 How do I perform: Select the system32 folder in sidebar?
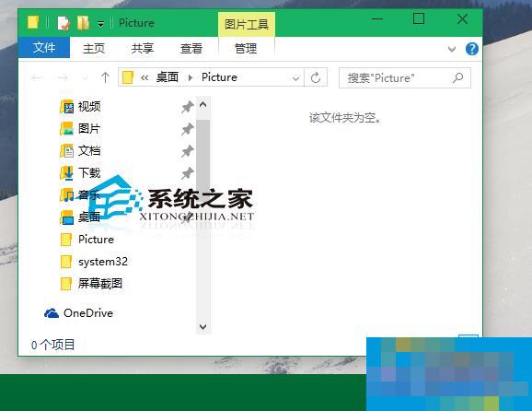tap(103, 262)
